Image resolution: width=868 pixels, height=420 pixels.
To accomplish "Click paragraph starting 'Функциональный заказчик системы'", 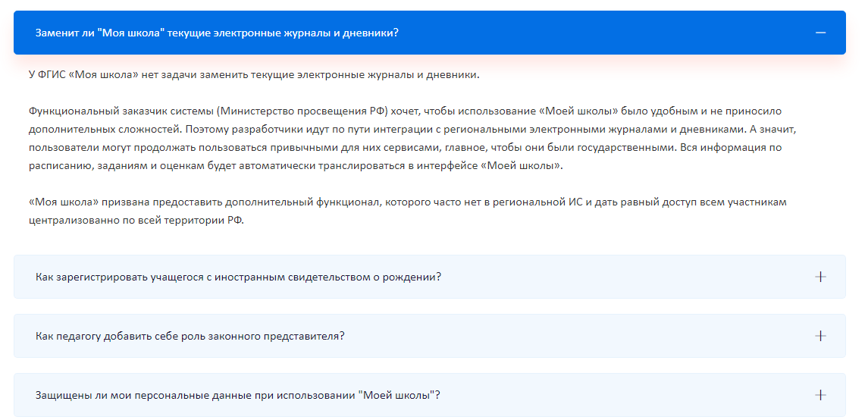I will click(x=412, y=138).
